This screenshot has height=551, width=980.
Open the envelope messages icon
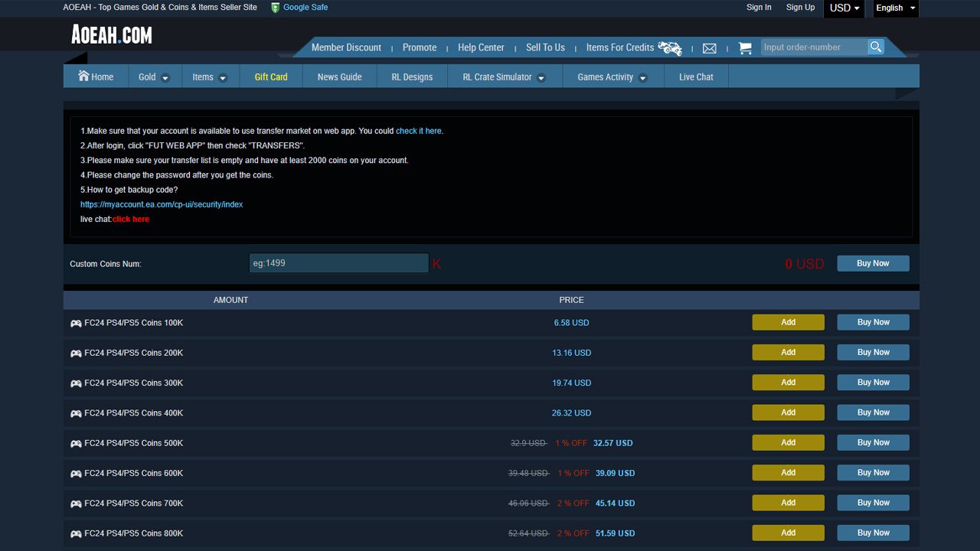[709, 48]
